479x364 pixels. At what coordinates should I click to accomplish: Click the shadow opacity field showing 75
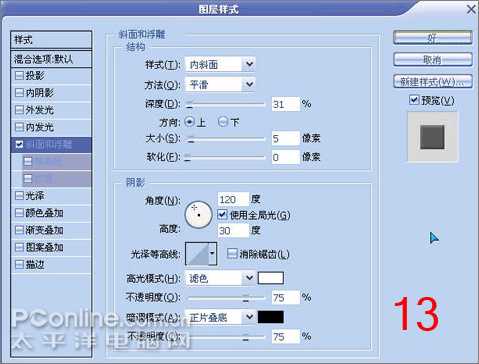coord(286,337)
